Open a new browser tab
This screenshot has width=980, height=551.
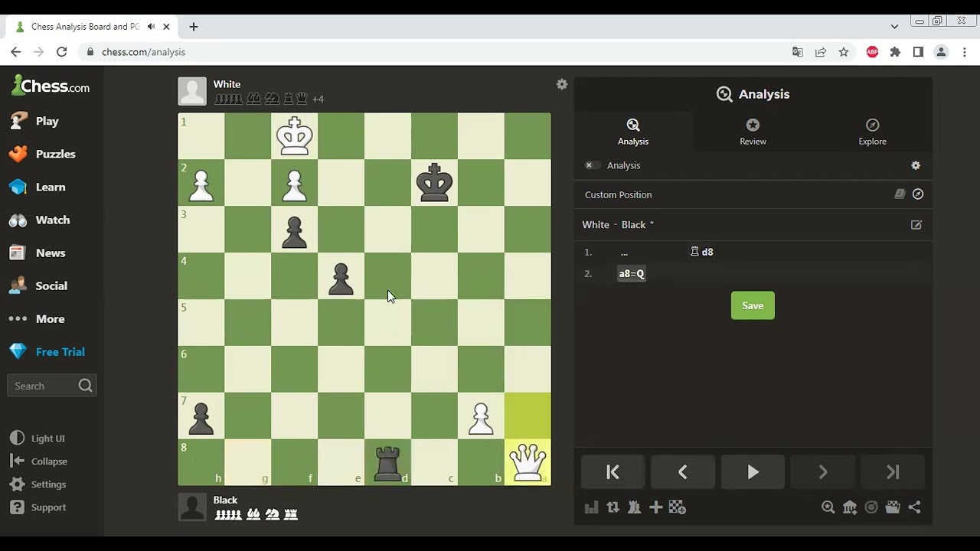(x=194, y=27)
